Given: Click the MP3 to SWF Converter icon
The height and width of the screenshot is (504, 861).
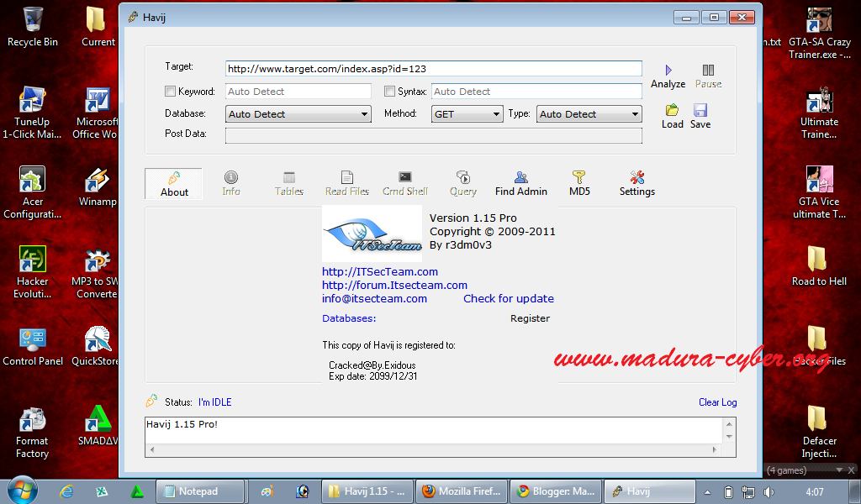Looking at the screenshot, I should (96, 272).
